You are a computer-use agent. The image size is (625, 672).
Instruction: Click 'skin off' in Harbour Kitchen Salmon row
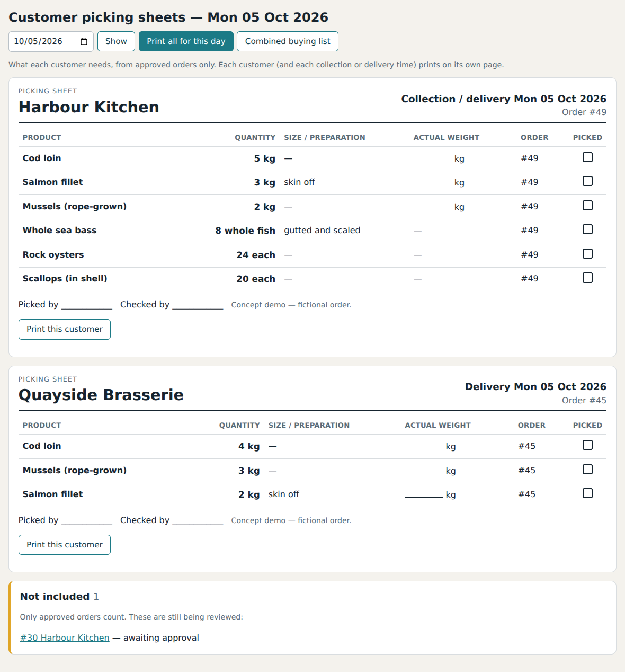coord(299,182)
